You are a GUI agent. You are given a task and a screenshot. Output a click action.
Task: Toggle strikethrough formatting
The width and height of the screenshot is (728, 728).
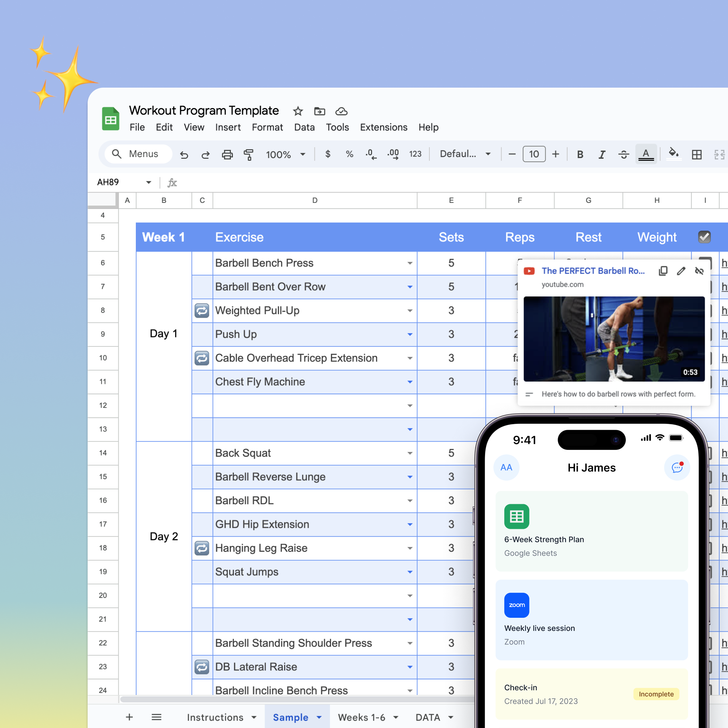[x=624, y=154]
